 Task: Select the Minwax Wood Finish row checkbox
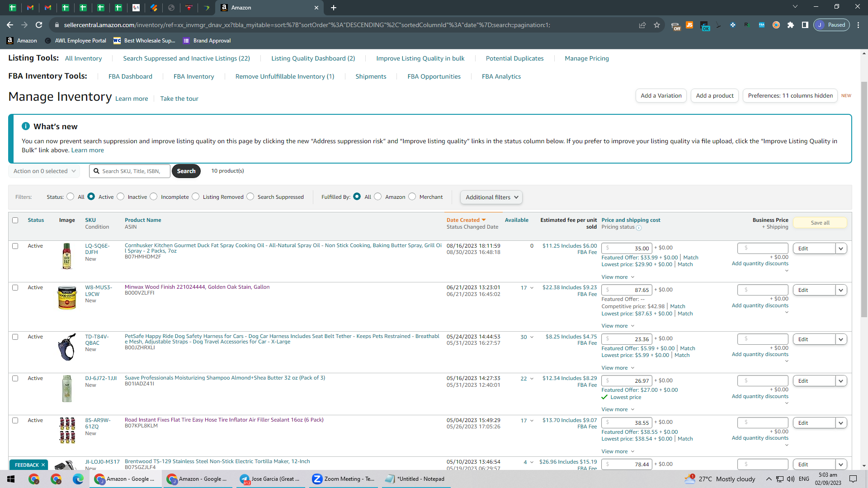[15, 288]
